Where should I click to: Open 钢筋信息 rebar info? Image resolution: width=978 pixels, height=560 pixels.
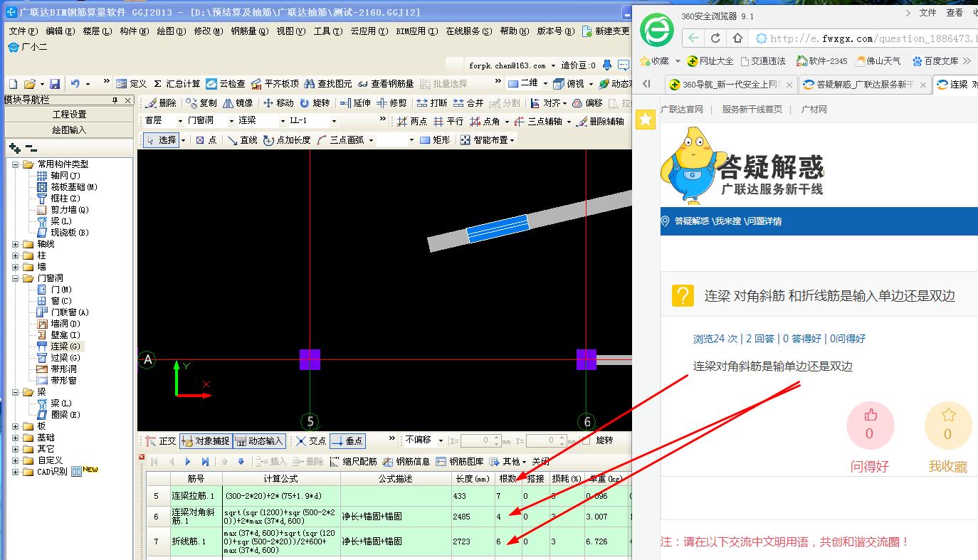point(406,462)
